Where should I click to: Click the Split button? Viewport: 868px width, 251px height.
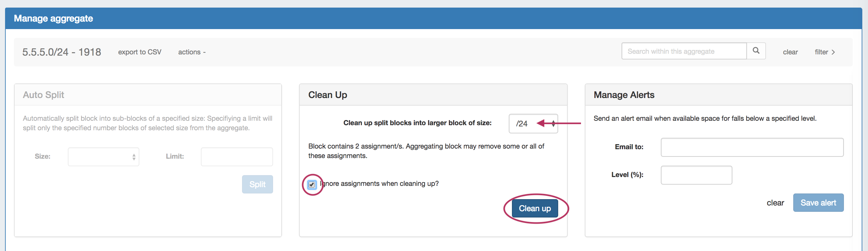click(257, 184)
